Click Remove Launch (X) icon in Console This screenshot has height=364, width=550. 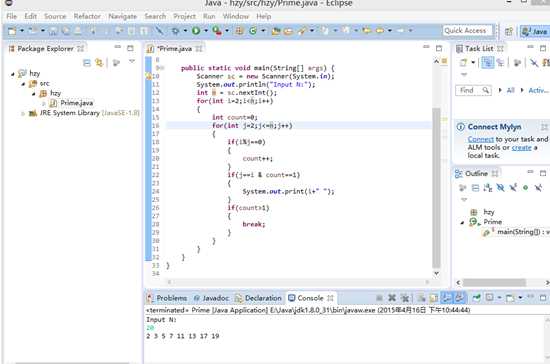click(392, 298)
